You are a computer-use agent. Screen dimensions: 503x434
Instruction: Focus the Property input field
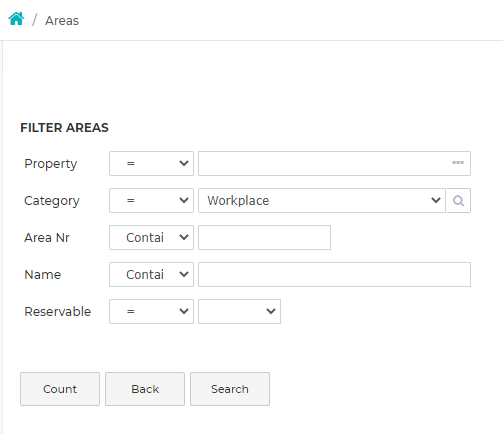tap(334, 164)
